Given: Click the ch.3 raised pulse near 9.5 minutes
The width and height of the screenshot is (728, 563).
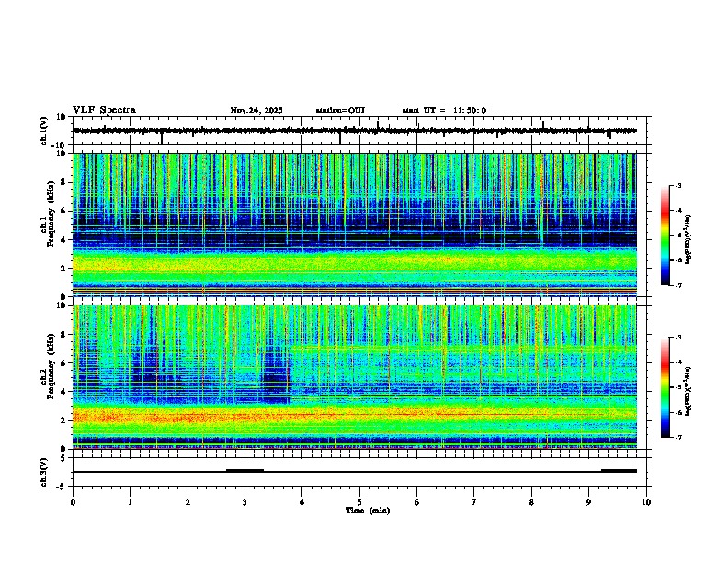Looking at the screenshot, I should pyautogui.click(x=619, y=470).
